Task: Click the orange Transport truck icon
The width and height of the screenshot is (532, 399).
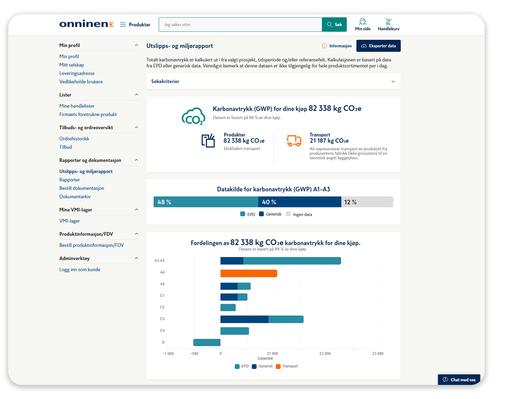Action: [x=294, y=141]
